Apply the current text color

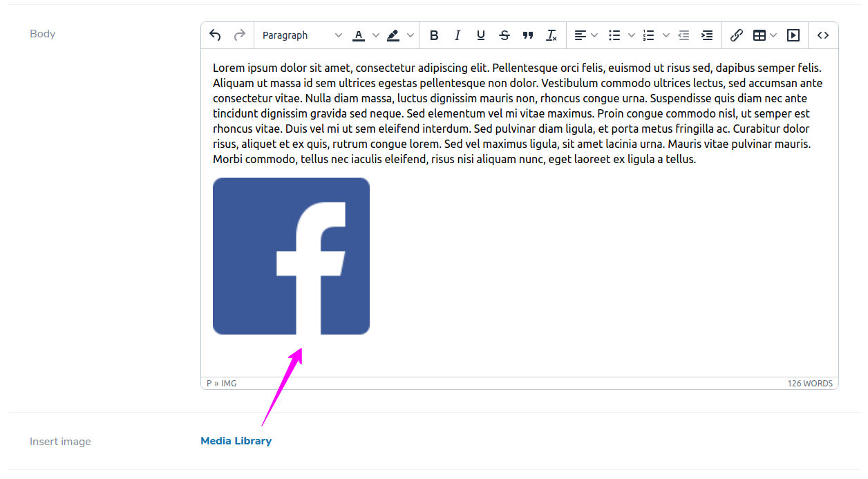(359, 35)
